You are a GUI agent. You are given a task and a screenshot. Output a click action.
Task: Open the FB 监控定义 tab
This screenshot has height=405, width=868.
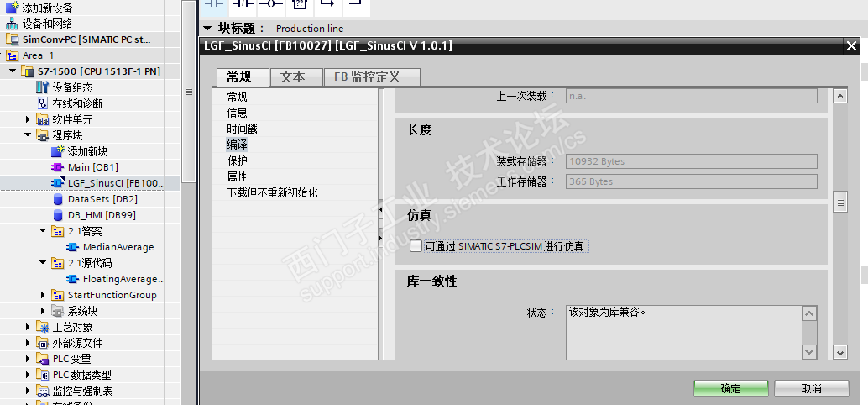[371, 77]
